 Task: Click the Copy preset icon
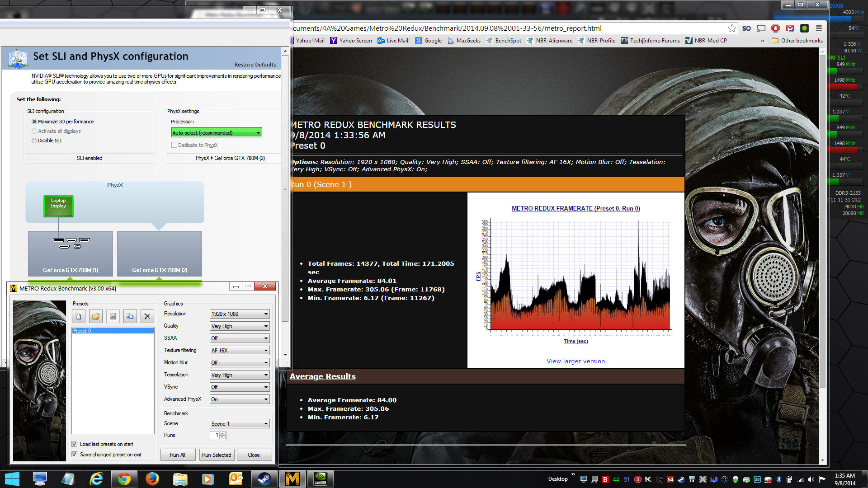(x=130, y=316)
